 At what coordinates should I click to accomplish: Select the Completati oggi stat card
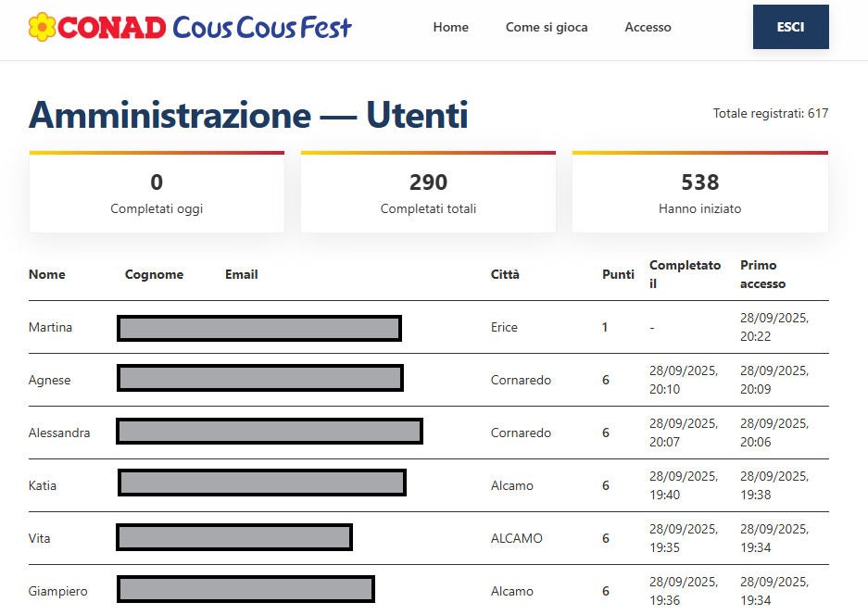point(157,192)
